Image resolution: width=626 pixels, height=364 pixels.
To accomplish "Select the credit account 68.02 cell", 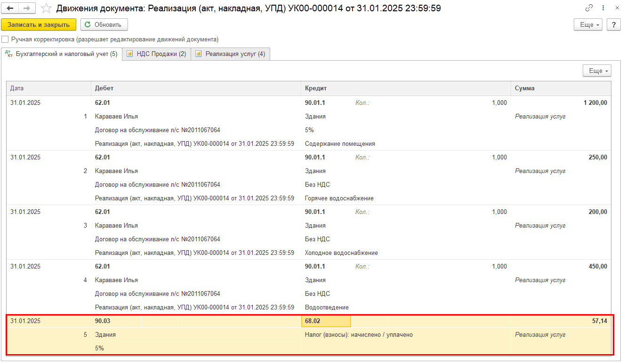I will [326, 321].
